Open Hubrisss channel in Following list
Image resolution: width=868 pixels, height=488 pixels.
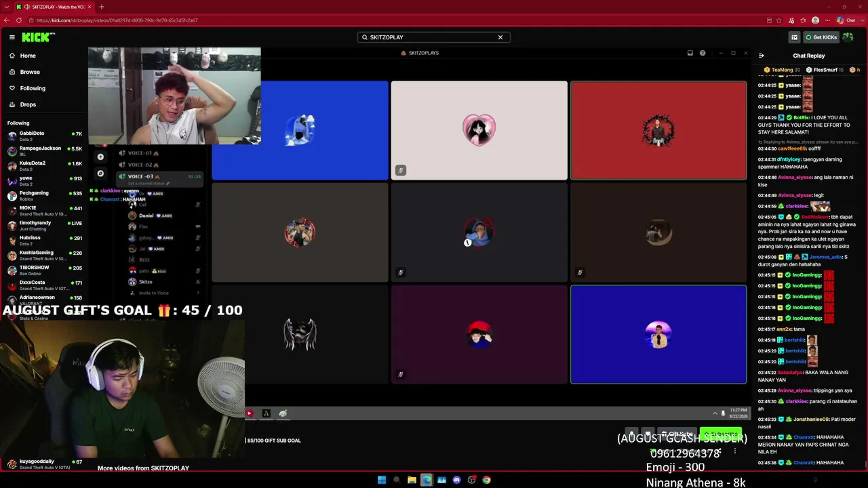44,240
